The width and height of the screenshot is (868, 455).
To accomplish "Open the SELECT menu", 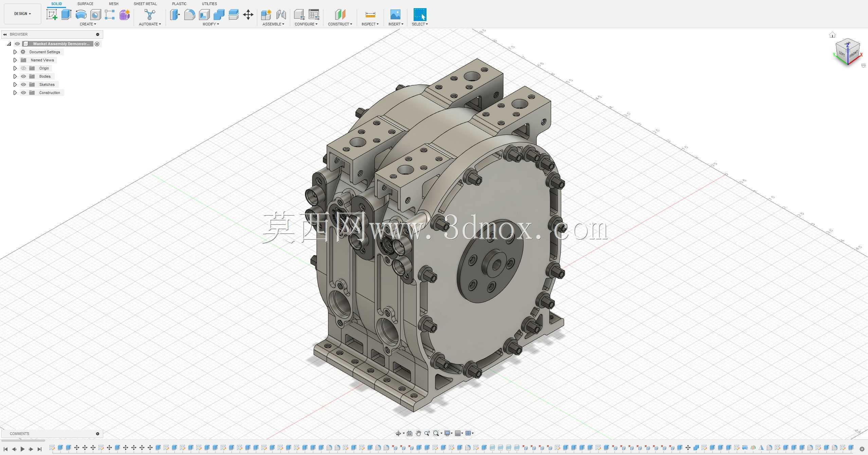I will click(x=420, y=24).
